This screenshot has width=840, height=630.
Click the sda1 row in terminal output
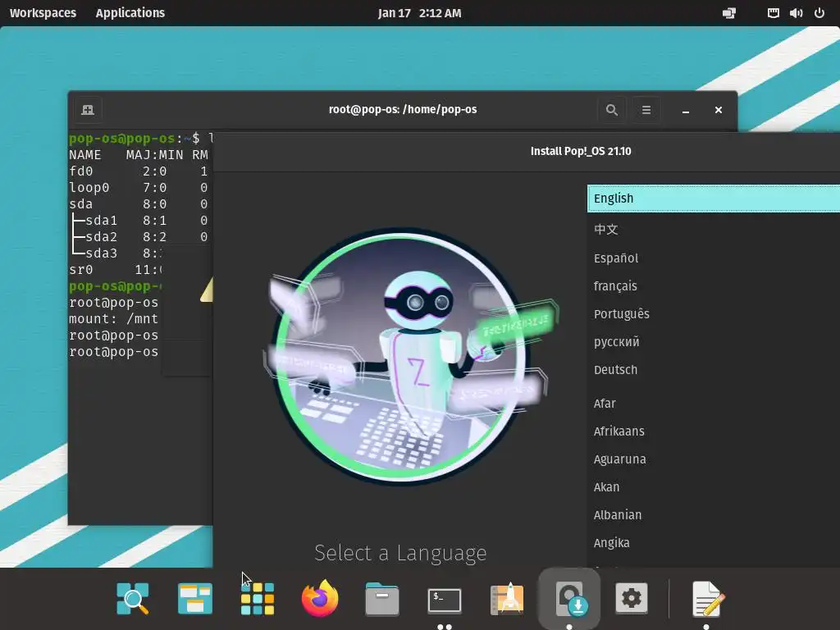click(140, 220)
